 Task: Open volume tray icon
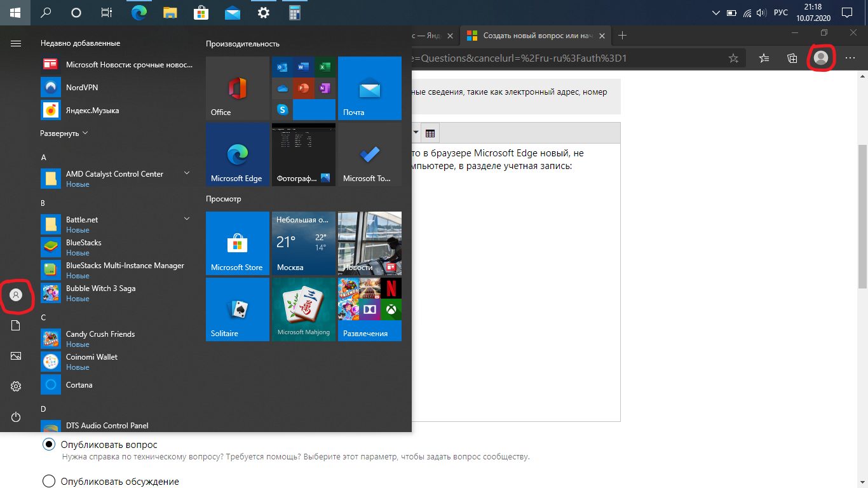pyautogui.click(x=762, y=13)
